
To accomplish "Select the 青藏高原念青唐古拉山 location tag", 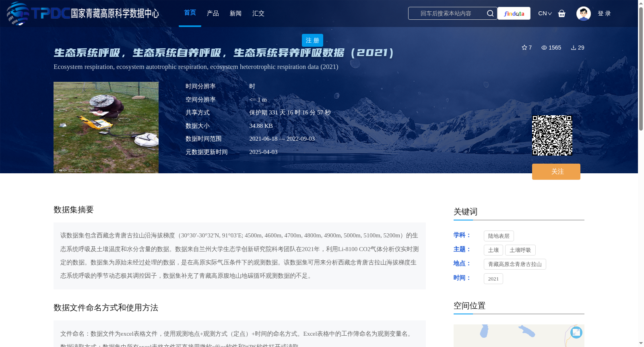I will coord(515,264).
